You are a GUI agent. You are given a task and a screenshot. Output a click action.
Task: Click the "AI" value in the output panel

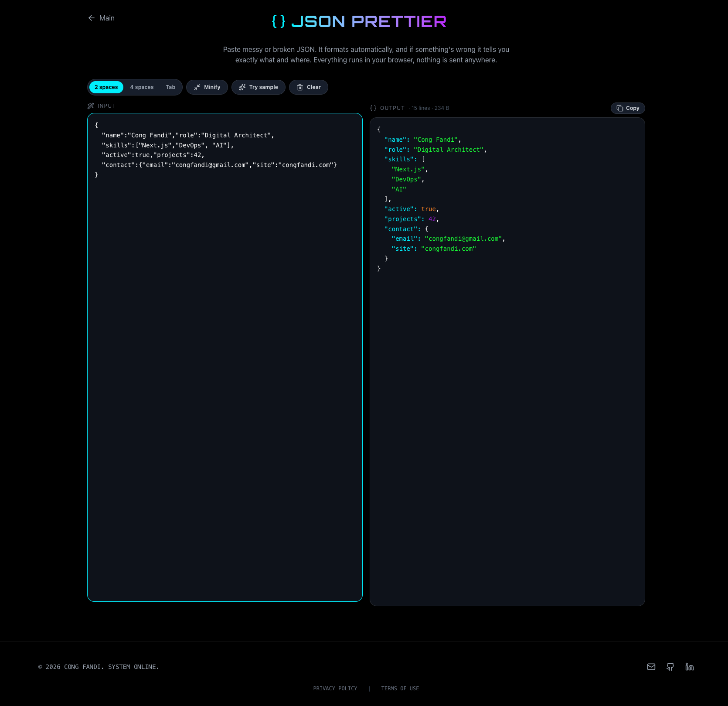tap(399, 189)
